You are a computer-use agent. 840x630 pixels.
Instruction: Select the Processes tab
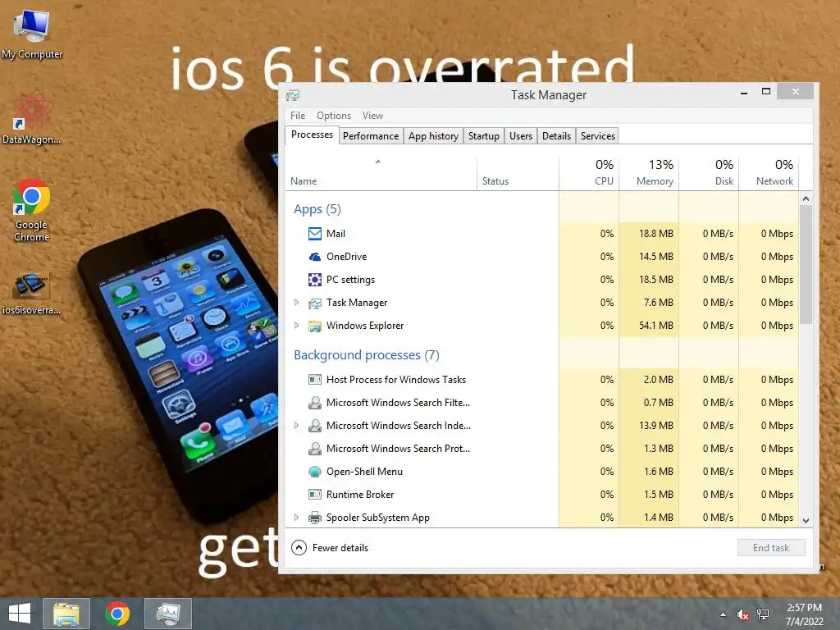click(313, 135)
